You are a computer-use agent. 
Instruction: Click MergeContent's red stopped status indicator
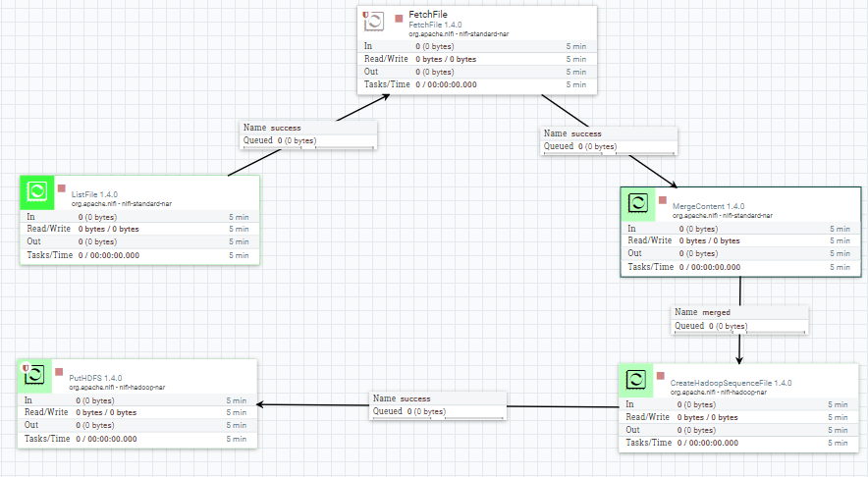(x=662, y=200)
